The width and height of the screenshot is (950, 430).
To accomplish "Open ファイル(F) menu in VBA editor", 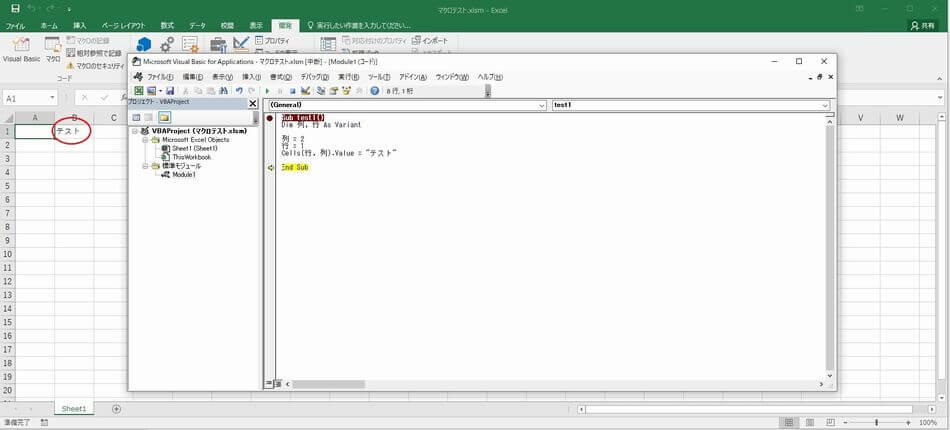I will (160, 78).
